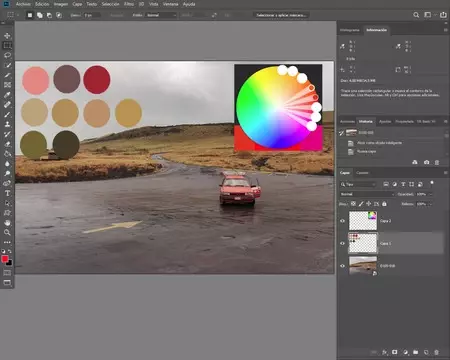The width and height of the screenshot is (450, 360).
Task: Select the Zoom tool in toolbar
Action: (7, 232)
